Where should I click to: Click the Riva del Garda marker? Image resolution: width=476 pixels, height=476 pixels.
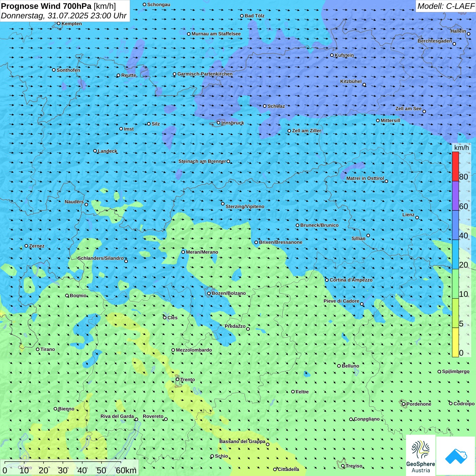(136, 419)
